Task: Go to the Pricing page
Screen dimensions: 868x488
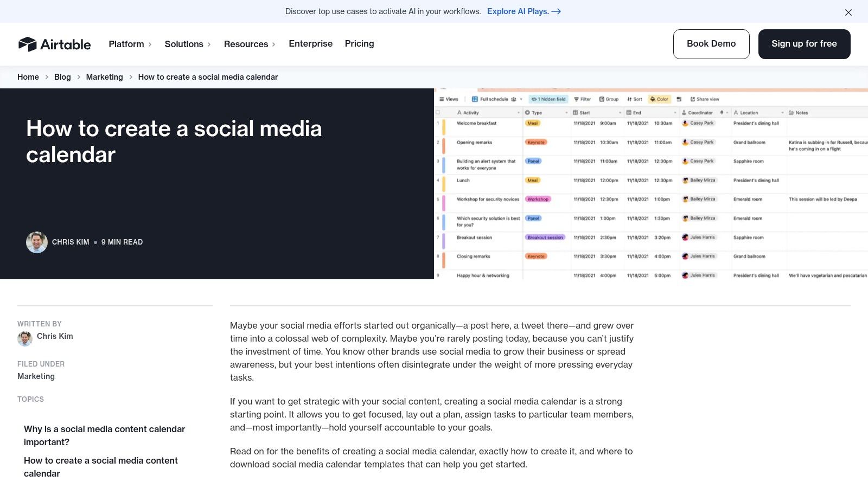Action: [359, 43]
